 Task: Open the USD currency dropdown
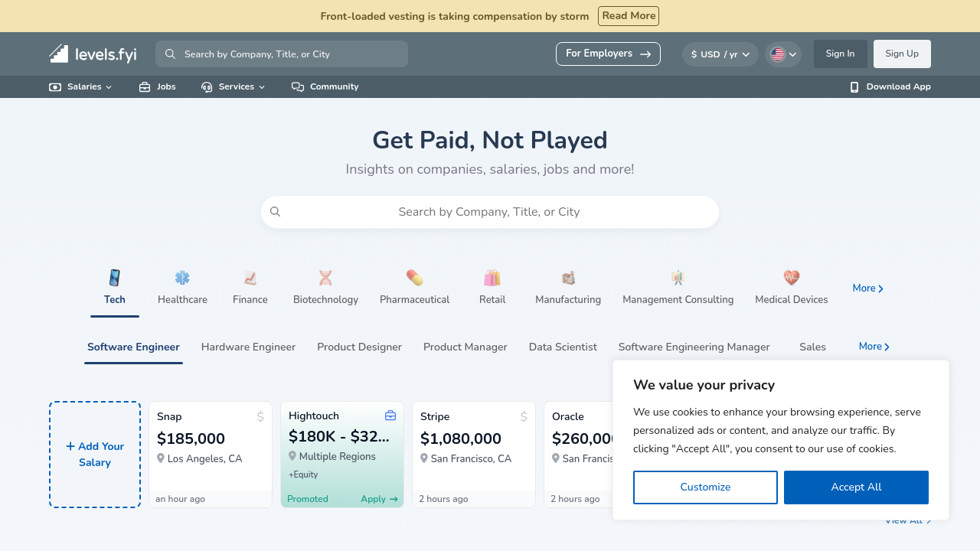pos(720,54)
